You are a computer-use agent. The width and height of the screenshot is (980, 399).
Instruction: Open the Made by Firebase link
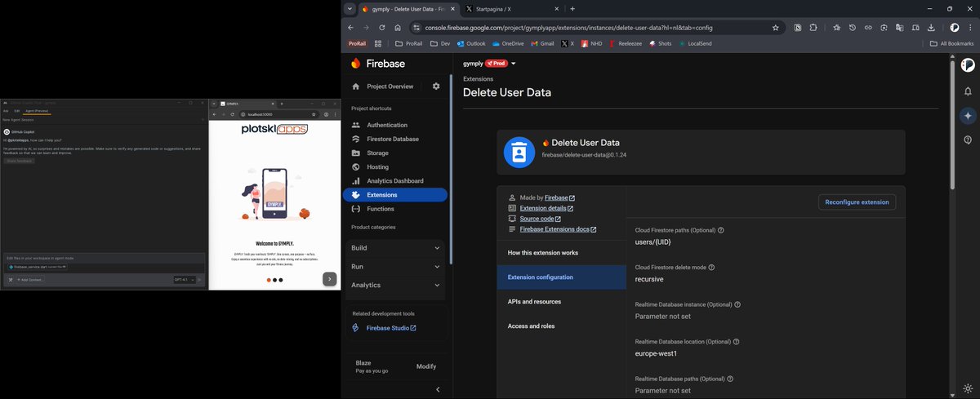tap(559, 197)
